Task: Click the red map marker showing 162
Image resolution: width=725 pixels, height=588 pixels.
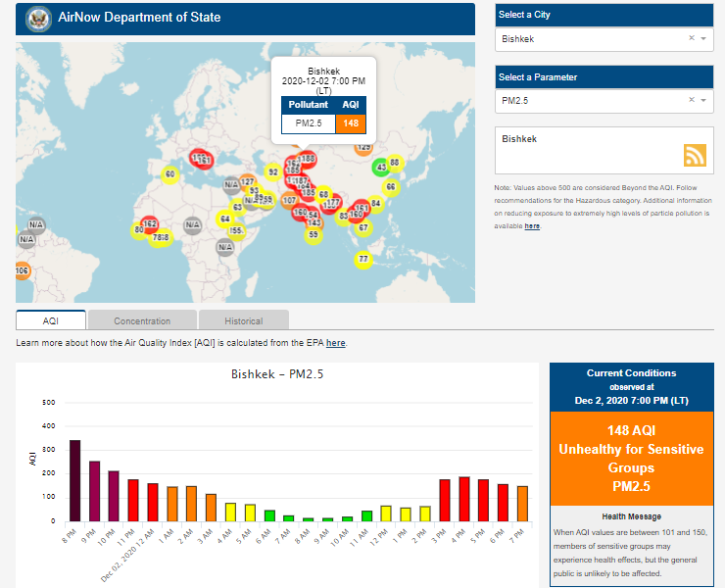Action: [150, 224]
